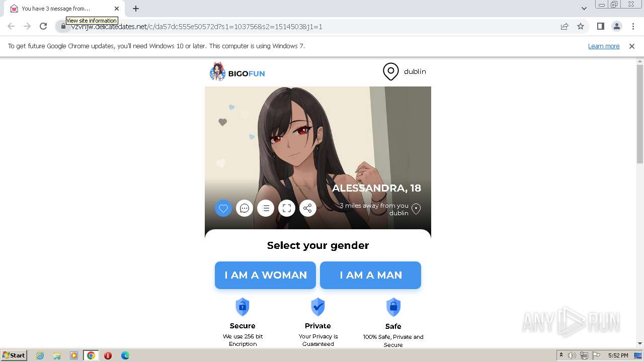Viewport: 644px width, 362px height.
Task: Click the Safe shield lock icon
Action: [x=393, y=307]
